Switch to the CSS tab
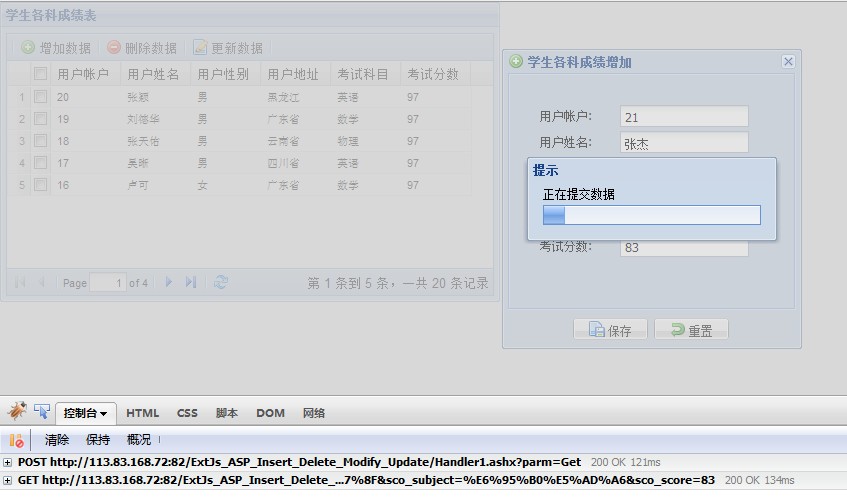This screenshot has height=501, width=847. coord(187,413)
